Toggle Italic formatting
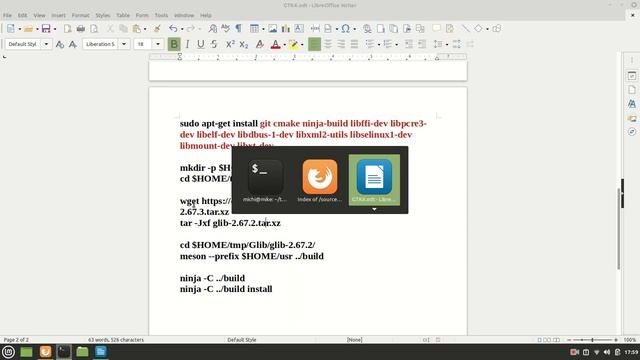 coord(187,44)
